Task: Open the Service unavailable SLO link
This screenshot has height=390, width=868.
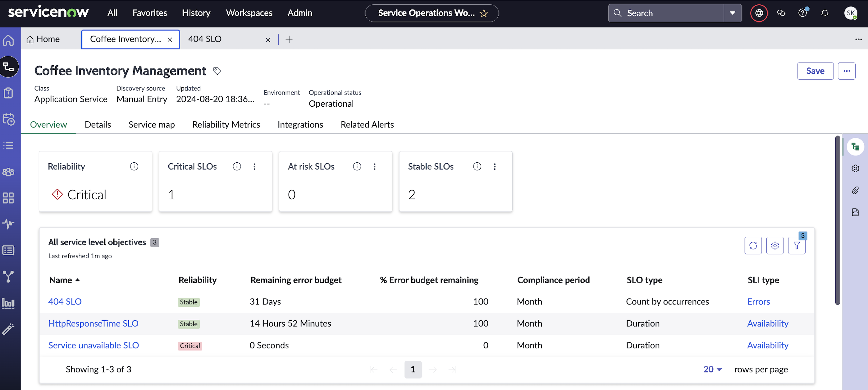Action: tap(94, 345)
